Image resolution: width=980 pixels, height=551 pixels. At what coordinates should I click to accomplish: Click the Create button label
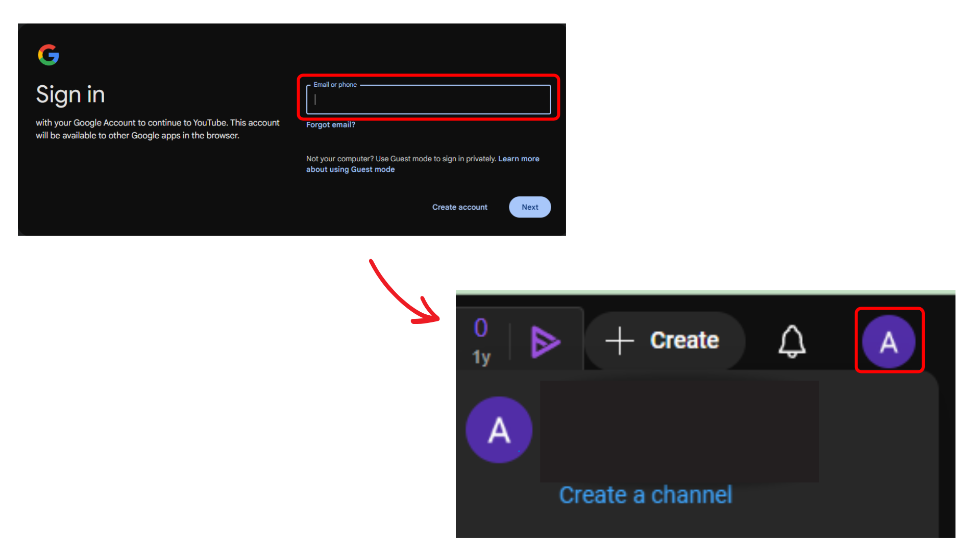click(684, 340)
